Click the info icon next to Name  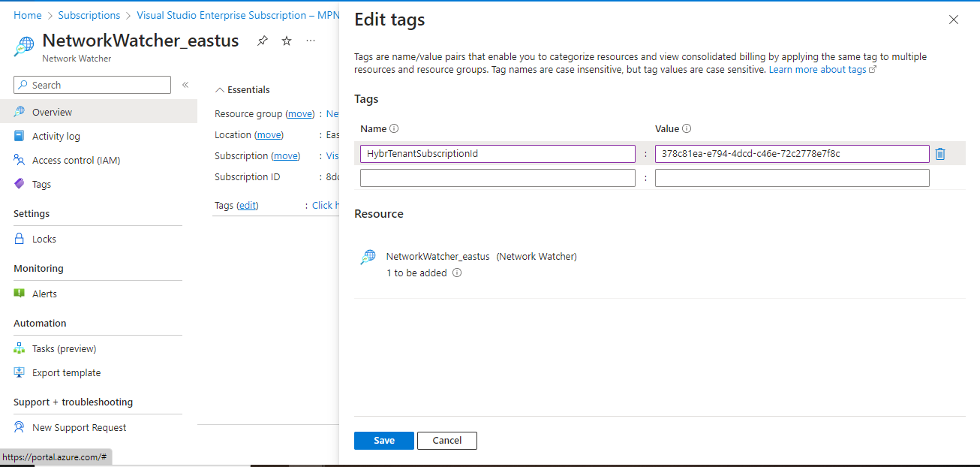(x=395, y=128)
